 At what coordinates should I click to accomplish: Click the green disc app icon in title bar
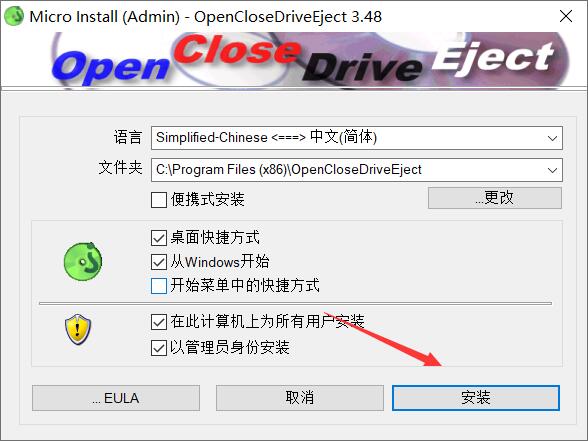click(x=14, y=16)
